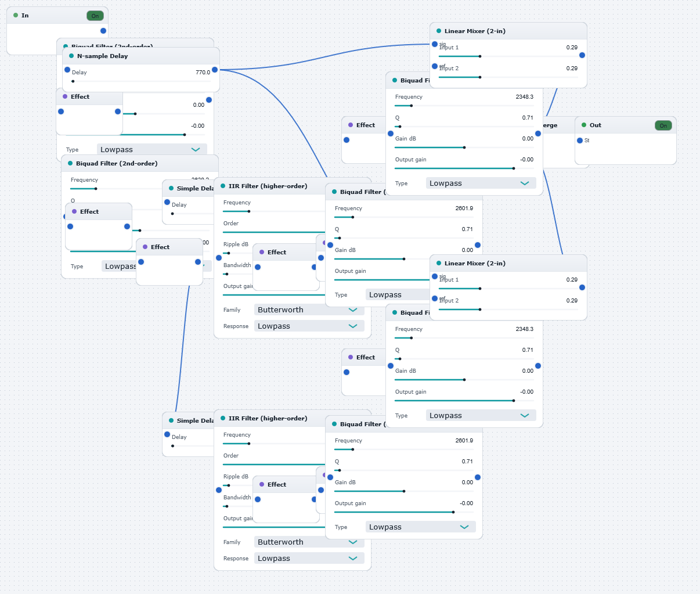
Task: Open Type dropdown of Biquad behind N-sample Delay
Action: coord(152,150)
